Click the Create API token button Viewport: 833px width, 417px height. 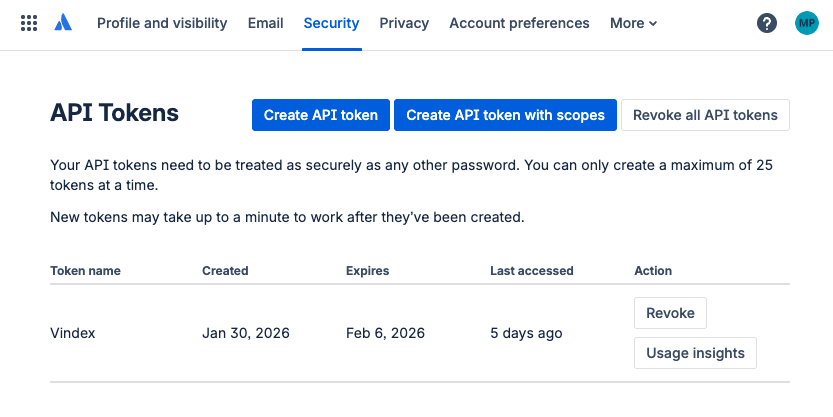(321, 115)
